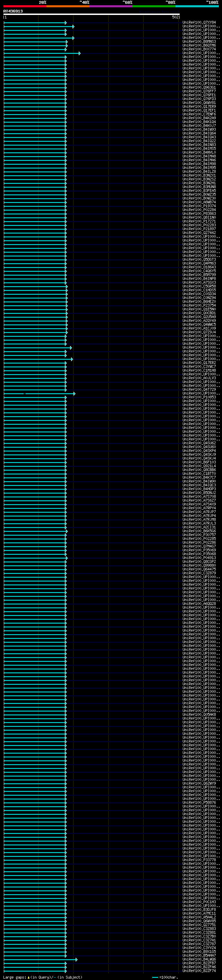Select hit UniRef100_Q76FE1
The width and height of the screenshot is (222, 980).
tap(199, 95)
